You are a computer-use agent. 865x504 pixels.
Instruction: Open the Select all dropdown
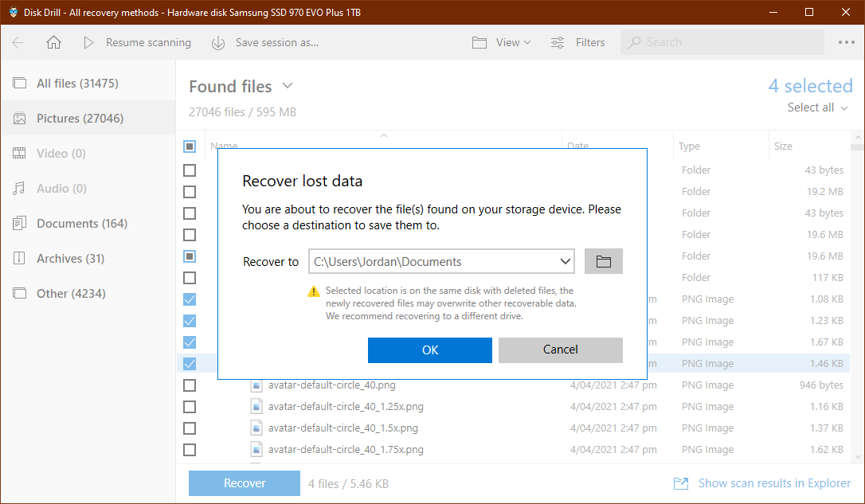(x=817, y=107)
